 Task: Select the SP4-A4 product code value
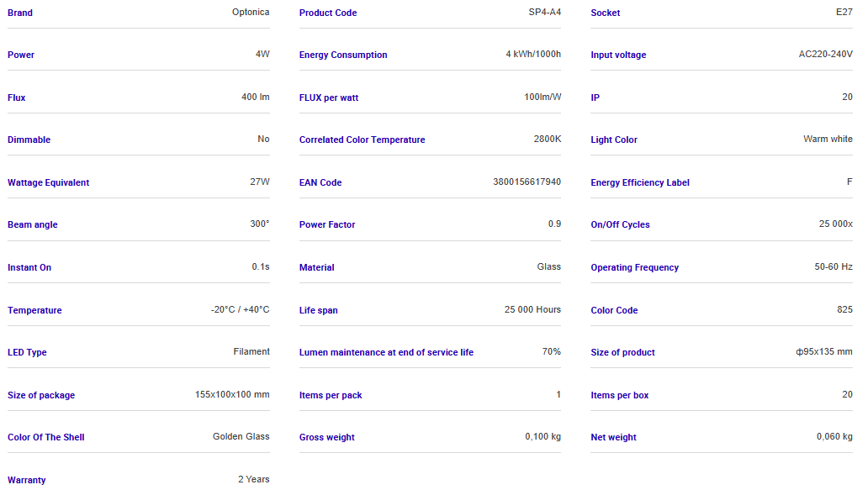[x=544, y=13]
